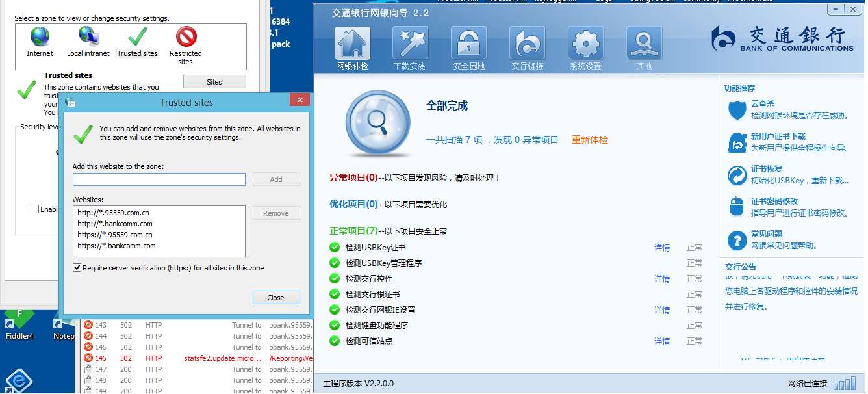The height and width of the screenshot is (394, 868).
Task: Click the Sites button
Action: click(x=214, y=82)
